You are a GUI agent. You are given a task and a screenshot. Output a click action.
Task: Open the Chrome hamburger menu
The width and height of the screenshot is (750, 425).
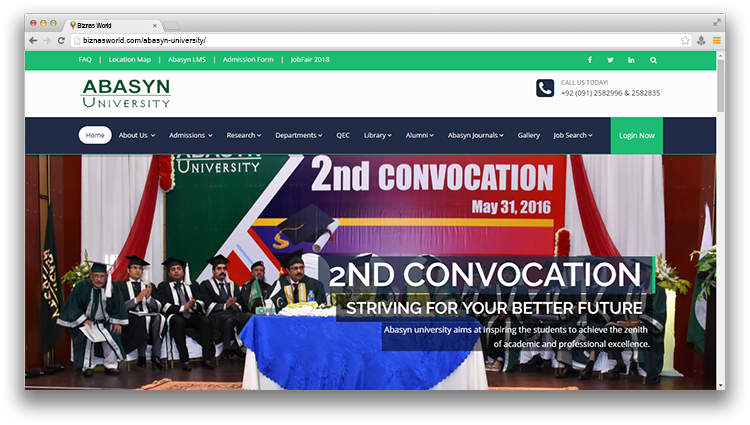point(717,40)
